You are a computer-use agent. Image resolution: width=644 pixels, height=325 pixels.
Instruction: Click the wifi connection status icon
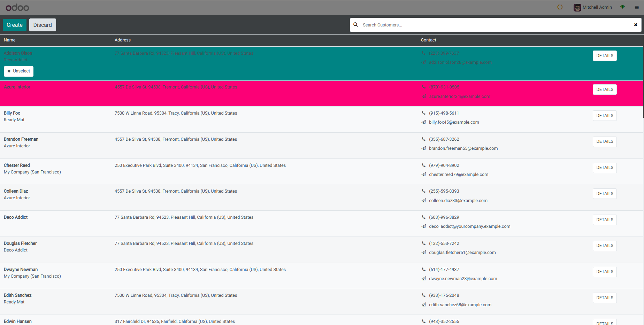(622, 7)
